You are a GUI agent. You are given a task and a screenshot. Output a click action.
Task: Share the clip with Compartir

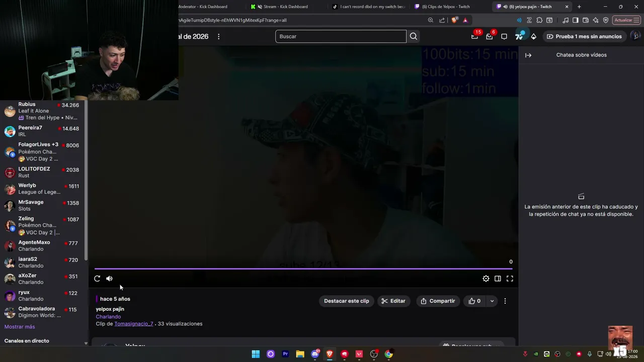click(438, 301)
